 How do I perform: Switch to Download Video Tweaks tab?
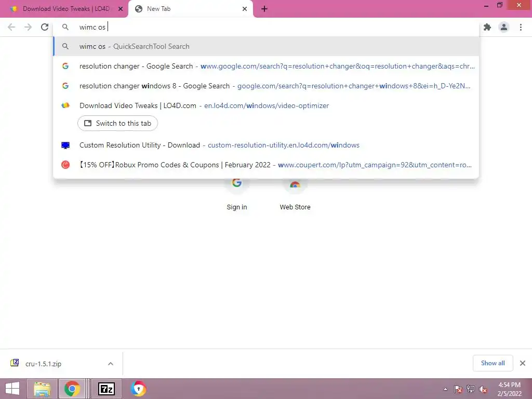click(64, 9)
